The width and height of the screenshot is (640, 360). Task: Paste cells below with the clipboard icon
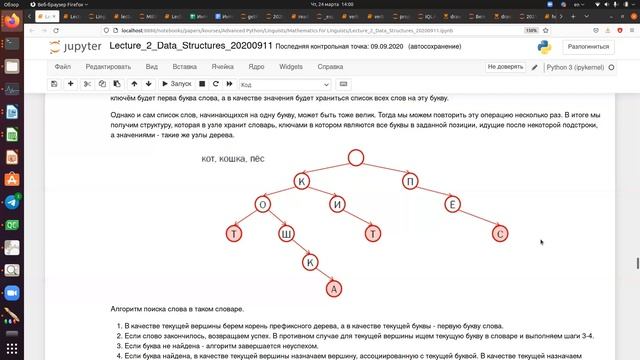[117, 84]
